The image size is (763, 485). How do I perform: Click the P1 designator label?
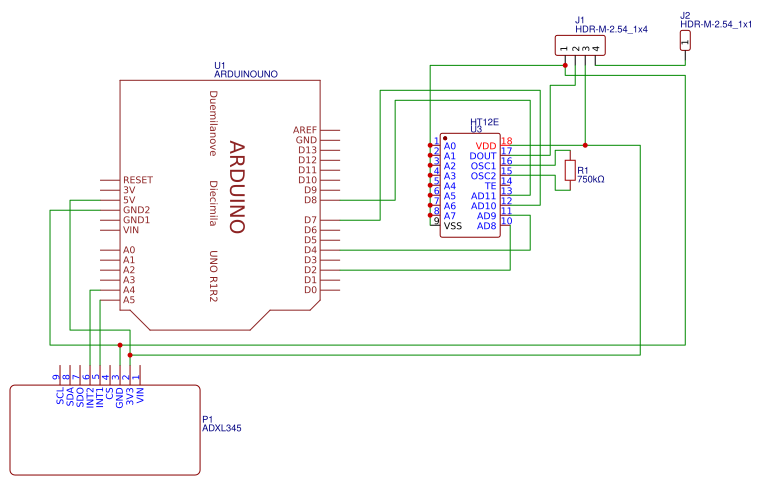(x=207, y=419)
